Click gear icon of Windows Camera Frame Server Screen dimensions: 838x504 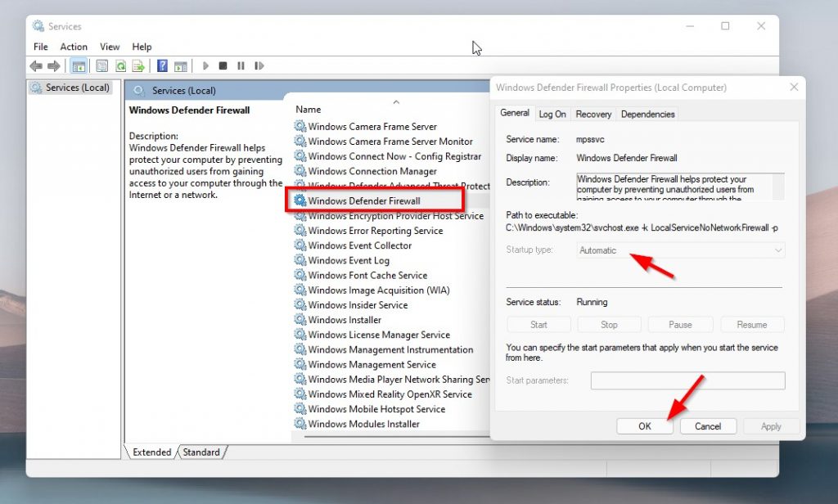coord(300,126)
